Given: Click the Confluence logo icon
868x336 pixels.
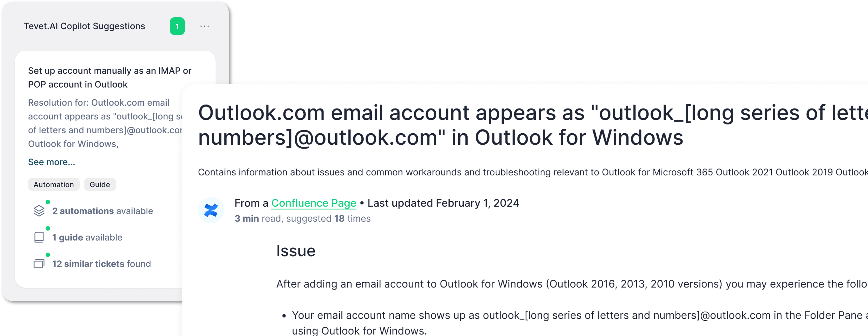Looking at the screenshot, I should (x=211, y=210).
